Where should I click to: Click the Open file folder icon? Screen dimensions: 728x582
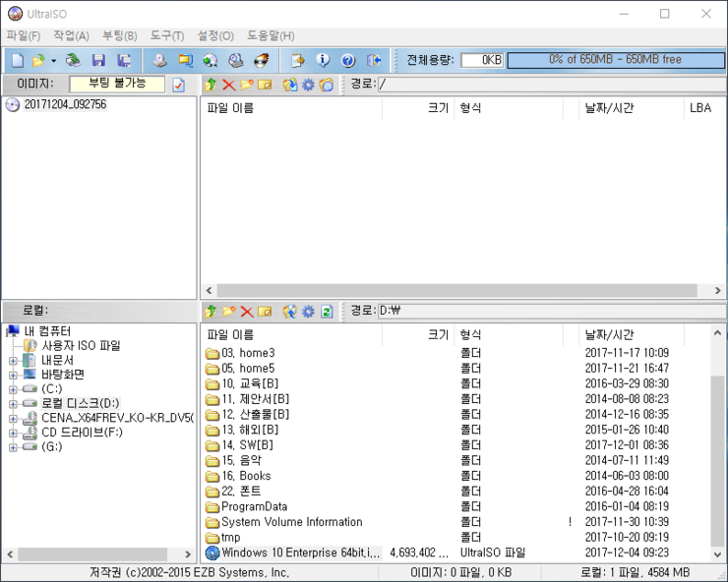tap(38, 60)
